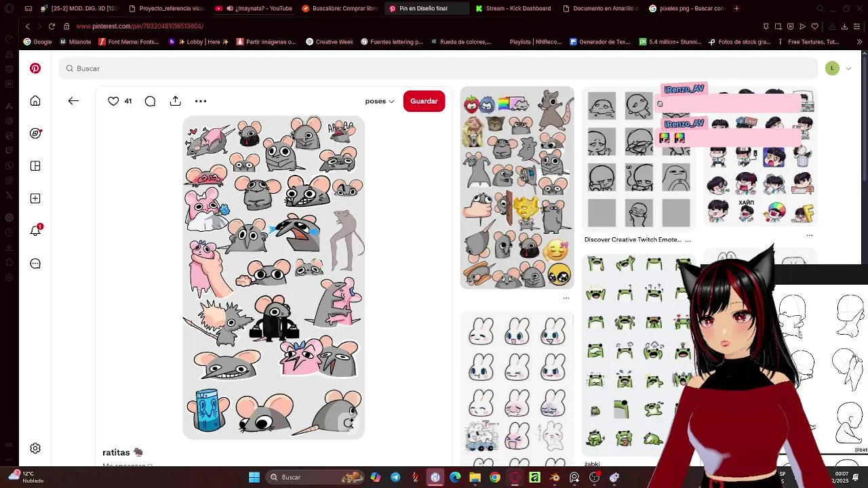Image resolution: width=868 pixels, height=488 pixels.
Task: Open the 'Font Meme: Fonts...' bookmark
Action: pos(129,42)
